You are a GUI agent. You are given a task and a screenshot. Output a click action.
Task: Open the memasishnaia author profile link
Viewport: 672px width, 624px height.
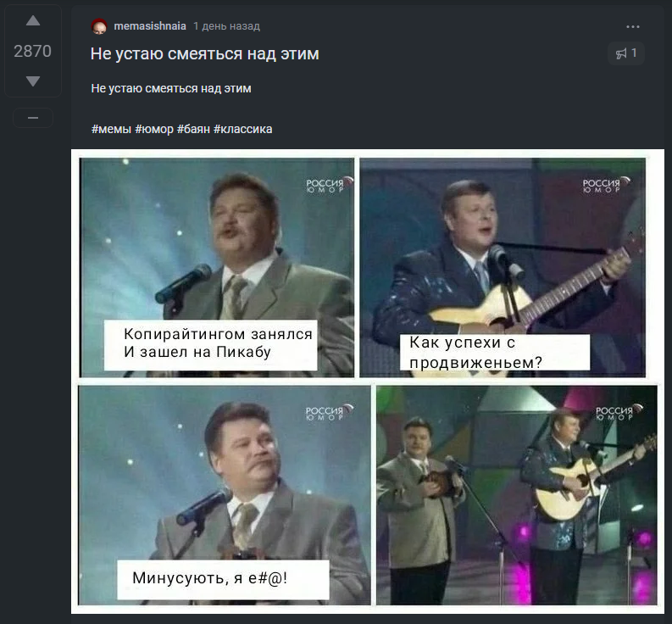(x=150, y=26)
